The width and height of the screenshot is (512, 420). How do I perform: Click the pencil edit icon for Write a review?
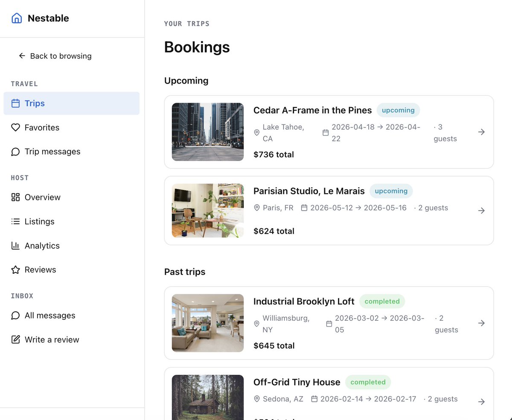[x=16, y=339]
